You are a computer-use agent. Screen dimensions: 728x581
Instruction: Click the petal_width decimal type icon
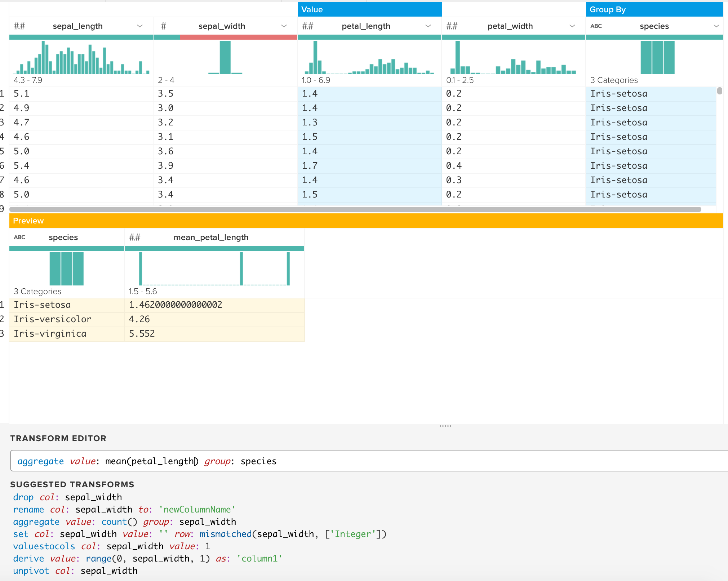(x=452, y=26)
